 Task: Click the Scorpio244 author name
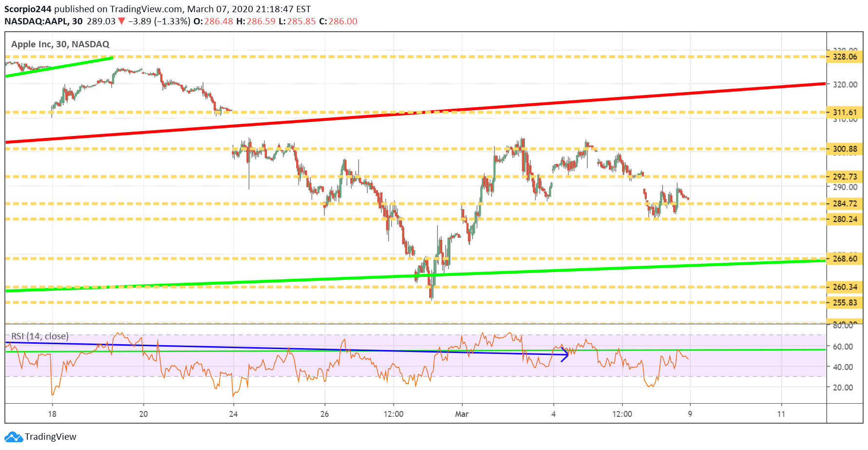(28, 9)
